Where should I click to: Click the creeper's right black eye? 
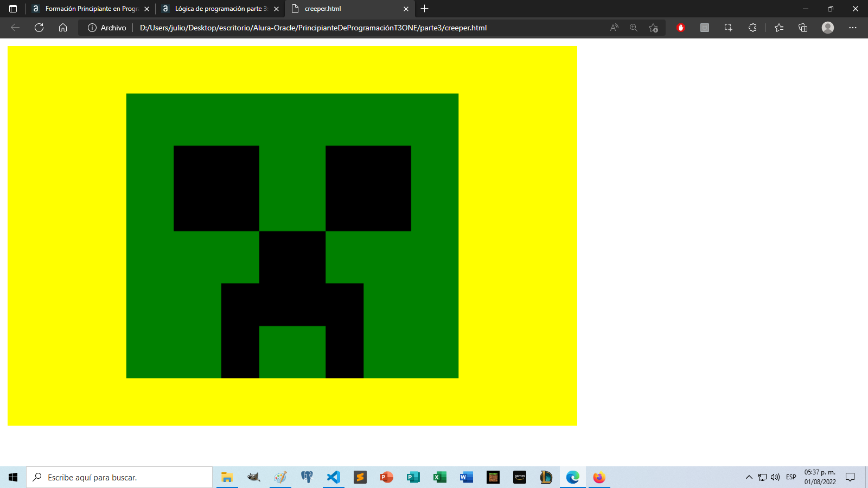[x=368, y=188]
